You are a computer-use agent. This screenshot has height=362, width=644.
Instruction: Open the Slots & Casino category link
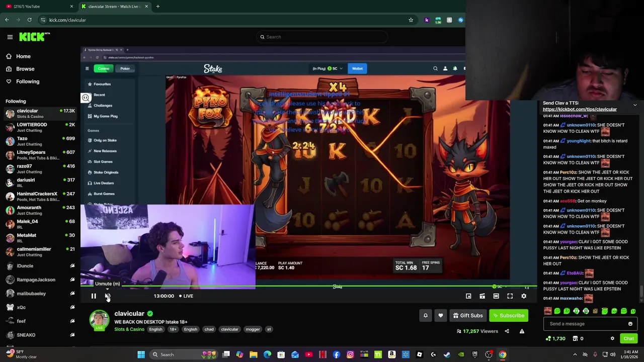pyautogui.click(x=129, y=329)
